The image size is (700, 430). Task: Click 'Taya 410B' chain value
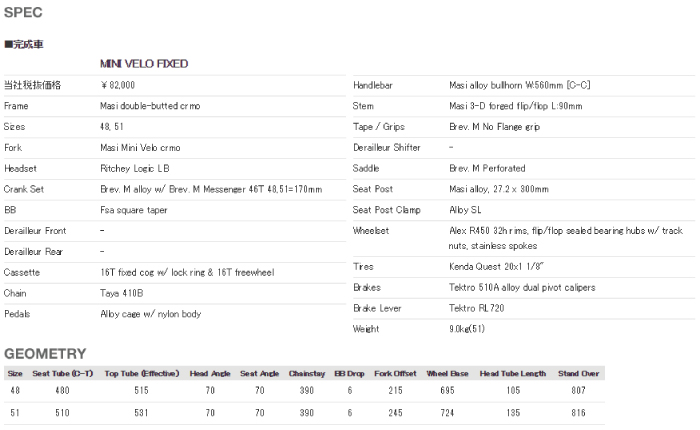[x=122, y=293]
